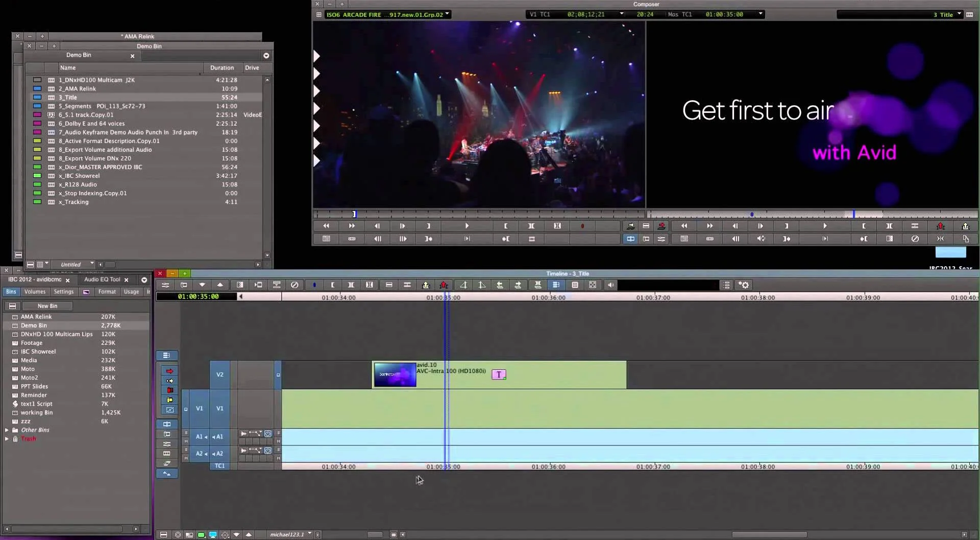Click New Bin button

click(47, 306)
